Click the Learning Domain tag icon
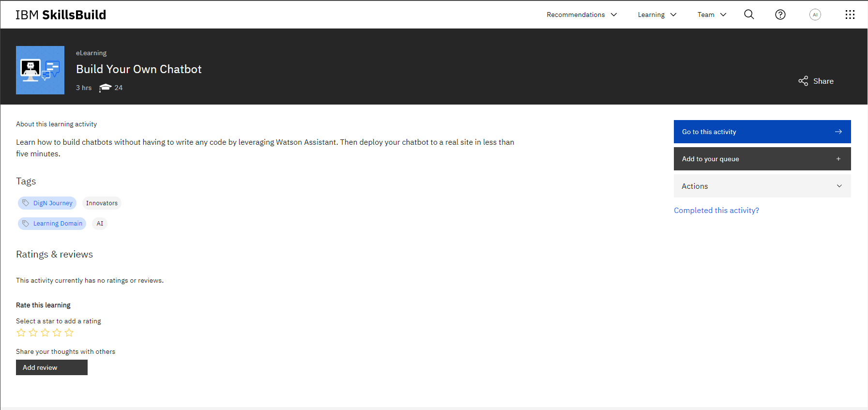868x410 pixels. [x=26, y=223]
